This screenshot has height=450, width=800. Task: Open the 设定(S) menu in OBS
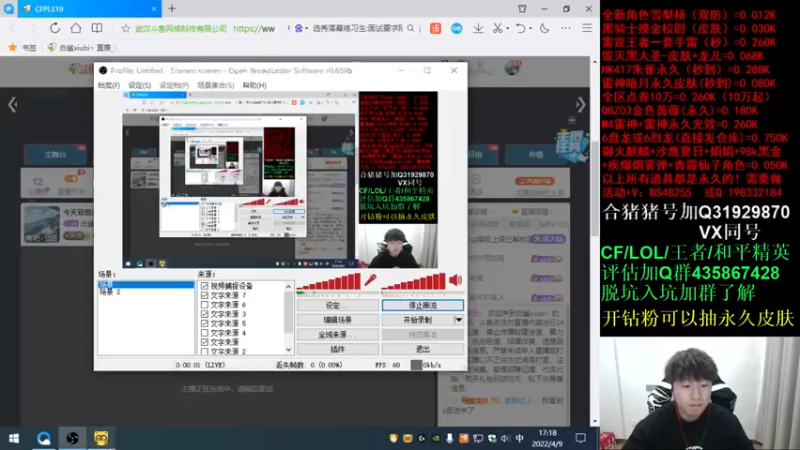point(139,85)
